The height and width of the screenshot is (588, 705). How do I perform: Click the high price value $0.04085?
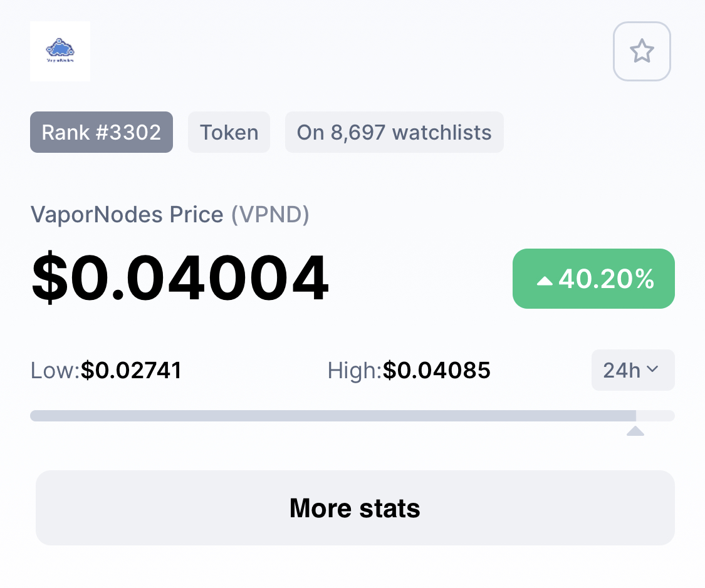pyautogui.click(x=437, y=371)
